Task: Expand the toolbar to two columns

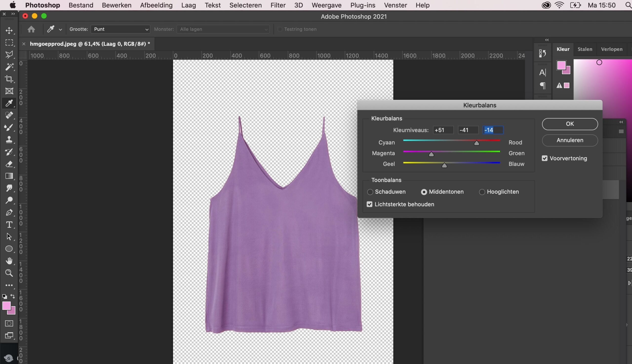Action: pos(13,14)
